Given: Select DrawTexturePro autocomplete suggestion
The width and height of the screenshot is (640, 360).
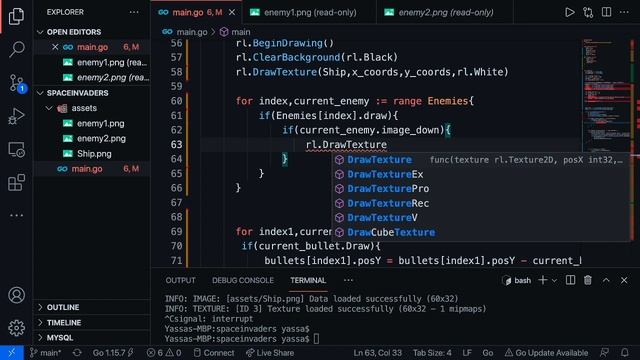Looking at the screenshot, I should pos(480,189).
